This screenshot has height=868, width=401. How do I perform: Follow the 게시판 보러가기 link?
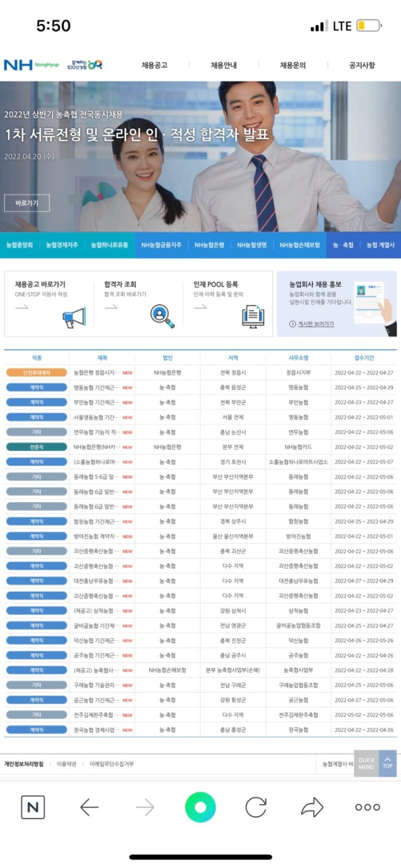click(312, 324)
